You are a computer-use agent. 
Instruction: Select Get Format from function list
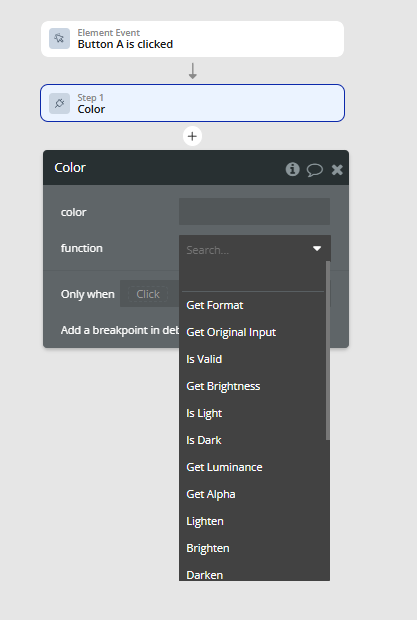pyautogui.click(x=215, y=305)
